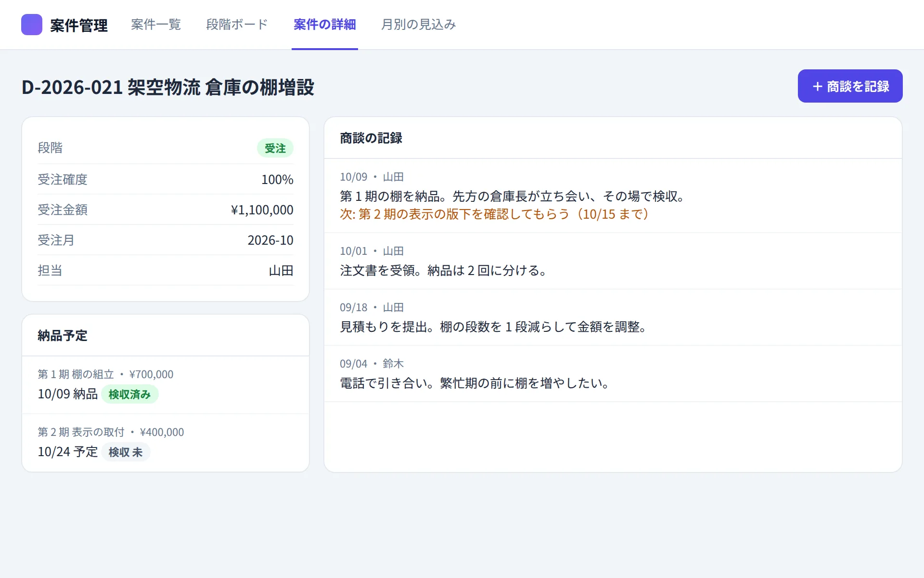924x578 pixels.
Task: Click the note 注文書を受領。納品は2回に分ける。
Action: tap(444, 271)
